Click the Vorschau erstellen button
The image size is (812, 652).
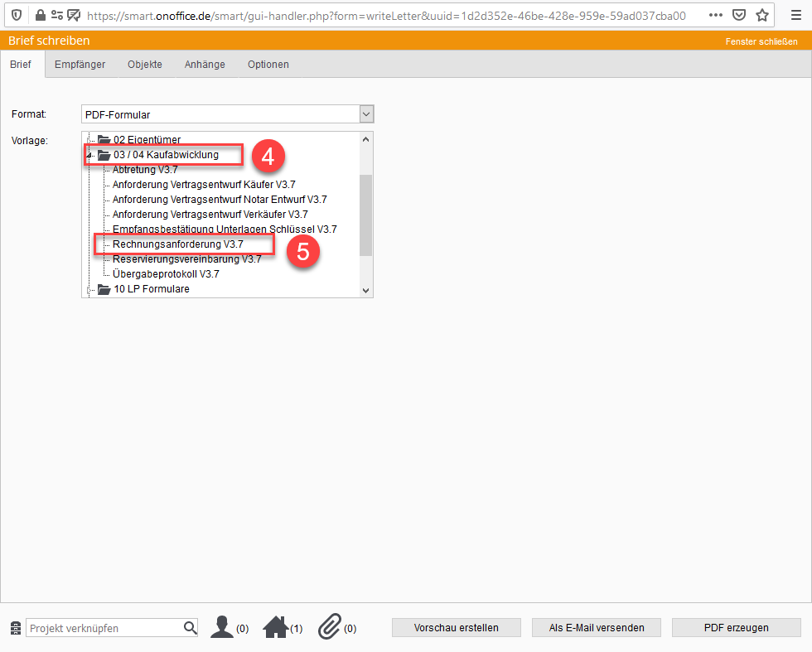coord(456,628)
